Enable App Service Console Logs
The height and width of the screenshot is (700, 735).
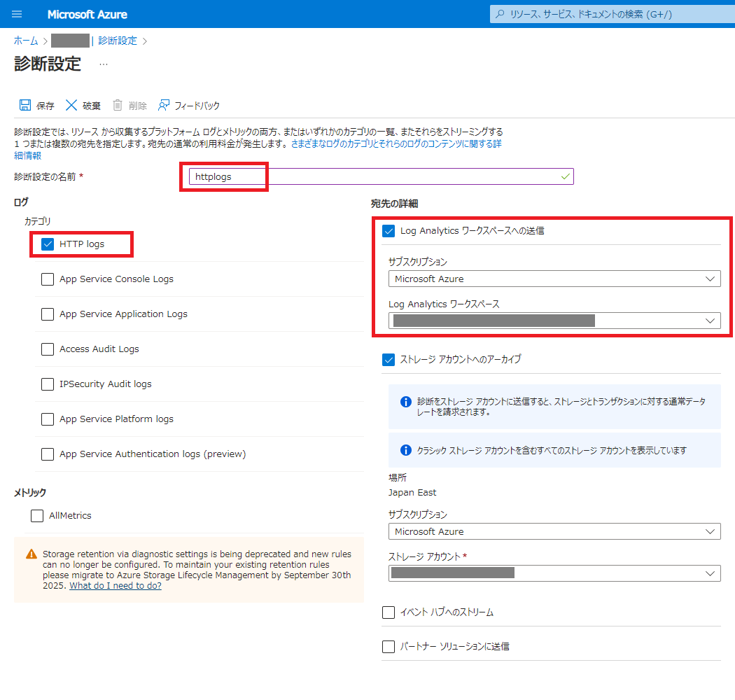click(x=48, y=279)
